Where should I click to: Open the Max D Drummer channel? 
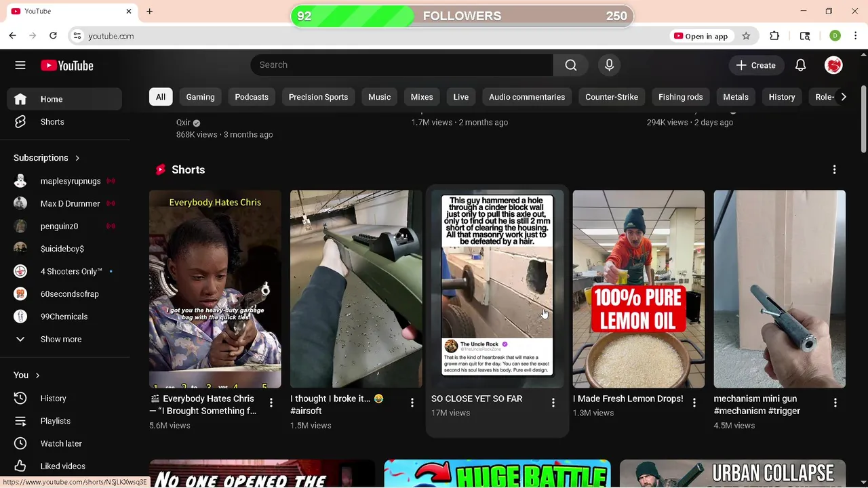click(65, 203)
